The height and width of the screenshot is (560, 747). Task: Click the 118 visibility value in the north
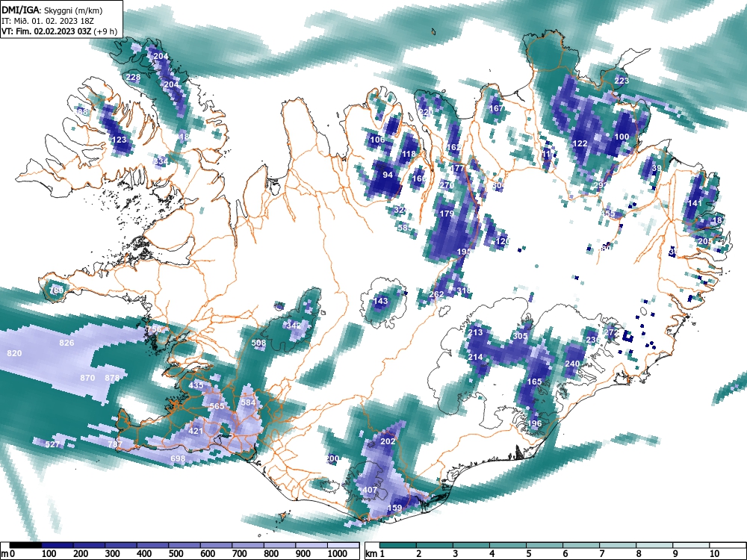pos(409,154)
